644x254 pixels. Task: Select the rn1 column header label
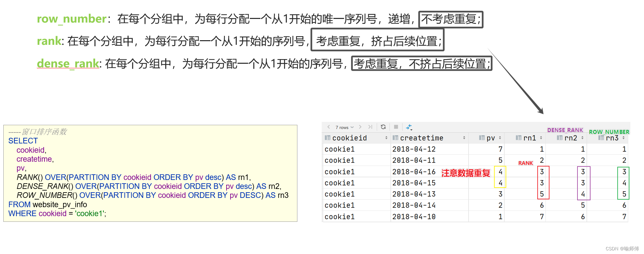530,138
